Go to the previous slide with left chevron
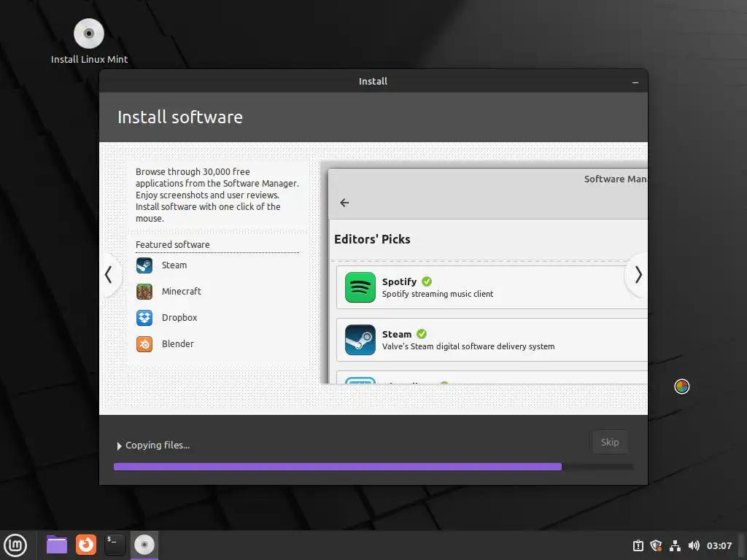 pyautogui.click(x=109, y=275)
